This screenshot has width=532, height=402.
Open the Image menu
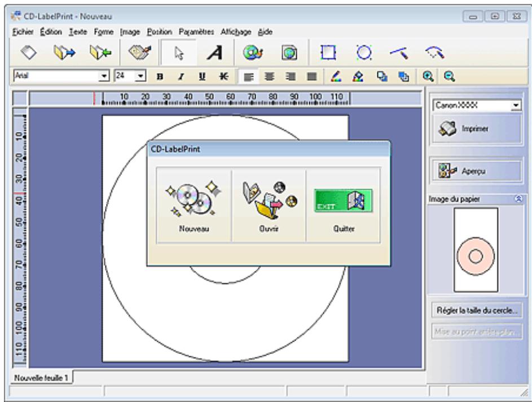tap(130, 32)
